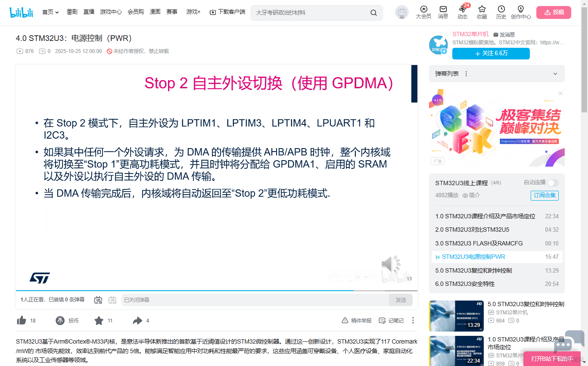Open the history (历史) clock icon
588x366 pixels.
pyautogui.click(x=501, y=9)
